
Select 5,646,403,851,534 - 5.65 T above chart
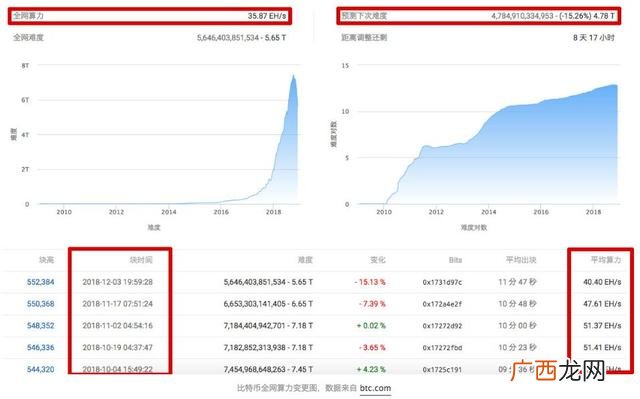[x=241, y=38]
